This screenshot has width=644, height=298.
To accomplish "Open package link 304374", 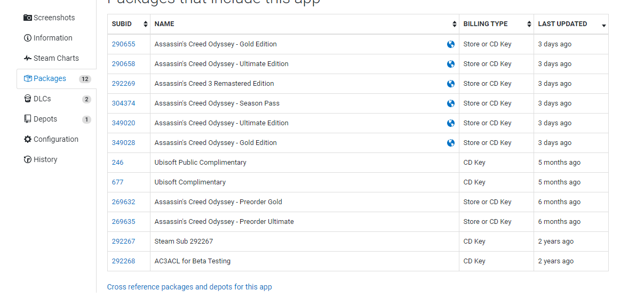I will [123, 103].
